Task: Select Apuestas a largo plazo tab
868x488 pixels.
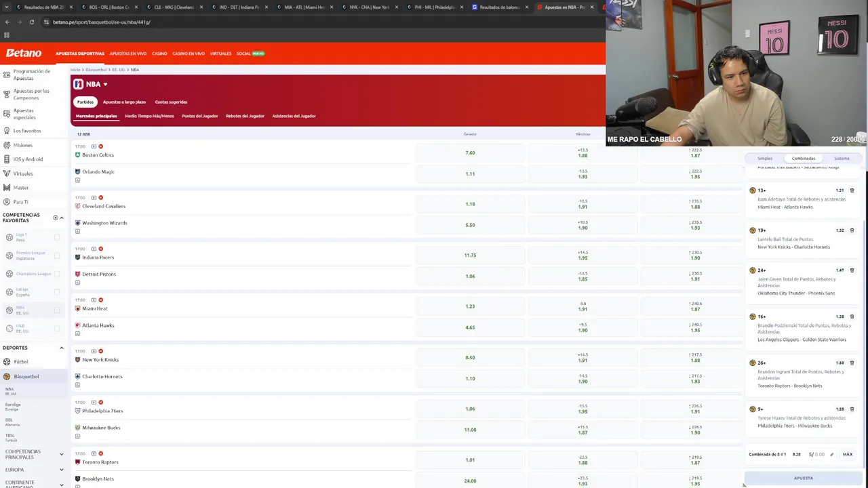Action: [x=124, y=102]
